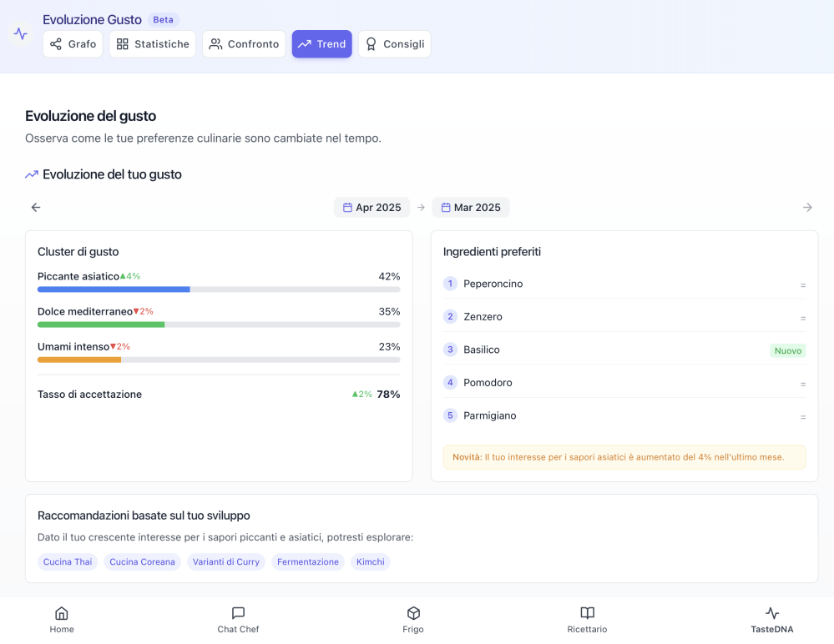Navigate back using the left arrow
This screenshot has height=644, width=834.
click(x=35, y=207)
